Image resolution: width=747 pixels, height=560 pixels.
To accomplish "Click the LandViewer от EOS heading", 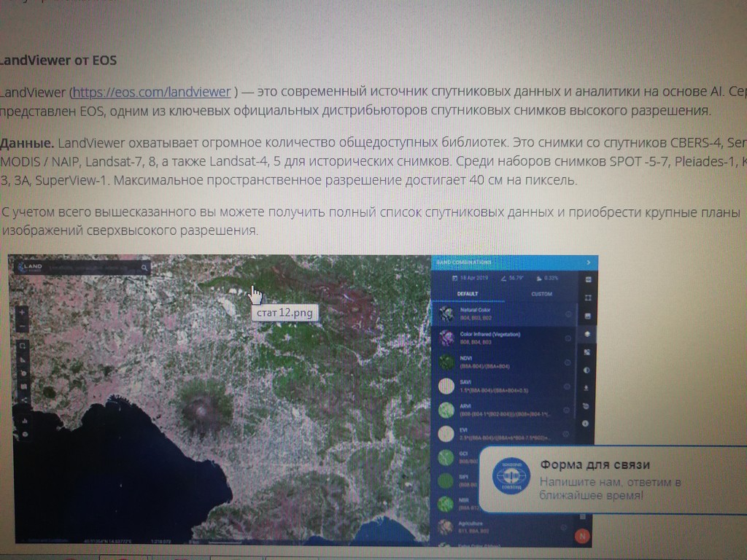I will (x=58, y=61).
